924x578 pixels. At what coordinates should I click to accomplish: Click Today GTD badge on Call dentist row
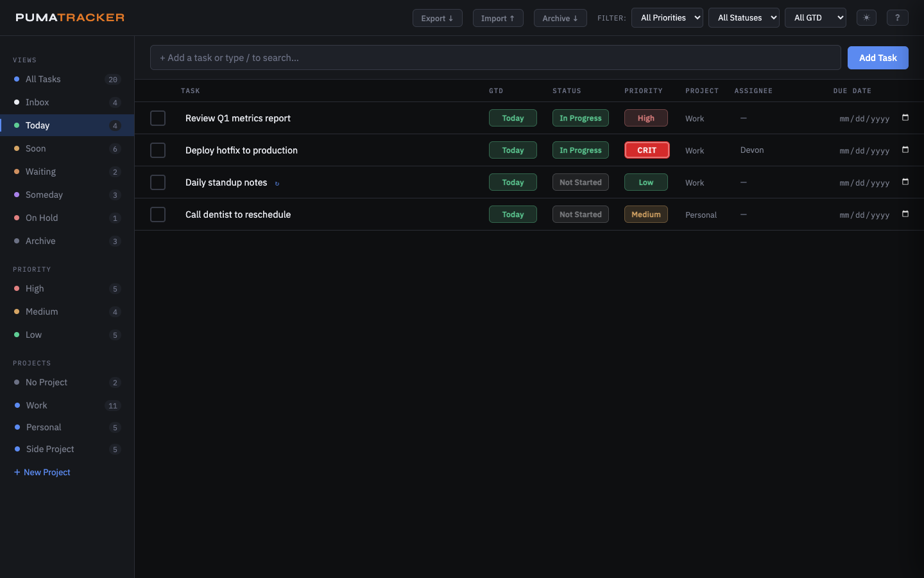(x=513, y=215)
